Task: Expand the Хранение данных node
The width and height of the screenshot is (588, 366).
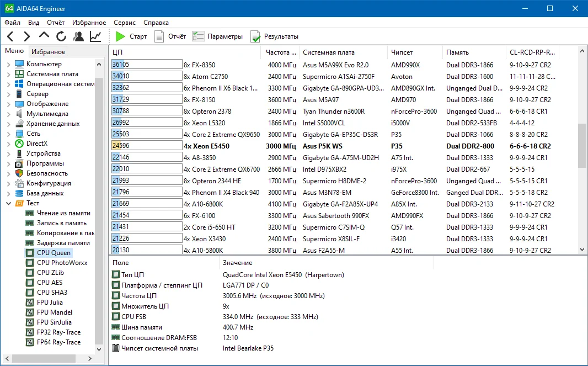Action: pyautogui.click(x=9, y=124)
